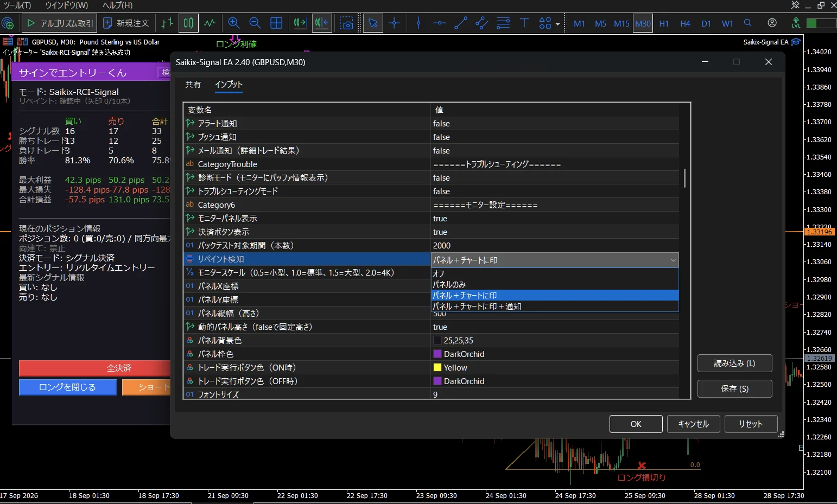Select the equidistant channel tool
Image resolution: width=837 pixels, height=504 pixels.
click(x=482, y=23)
